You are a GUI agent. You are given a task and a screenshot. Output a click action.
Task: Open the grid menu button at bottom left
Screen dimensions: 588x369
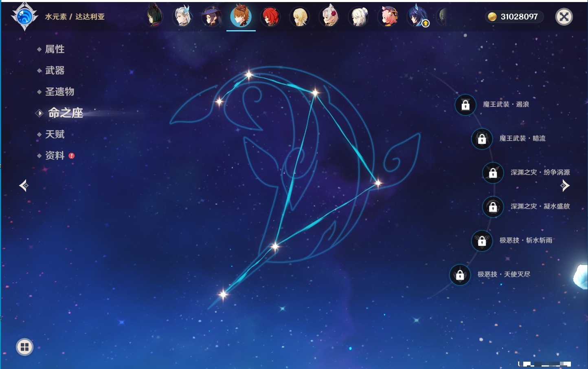click(24, 347)
